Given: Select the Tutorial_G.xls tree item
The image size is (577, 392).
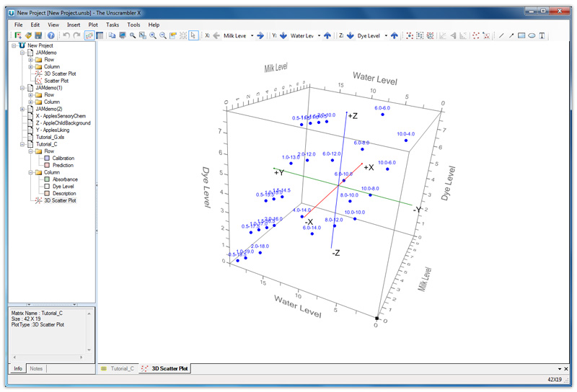Looking at the screenshot, I should [50, 137].
